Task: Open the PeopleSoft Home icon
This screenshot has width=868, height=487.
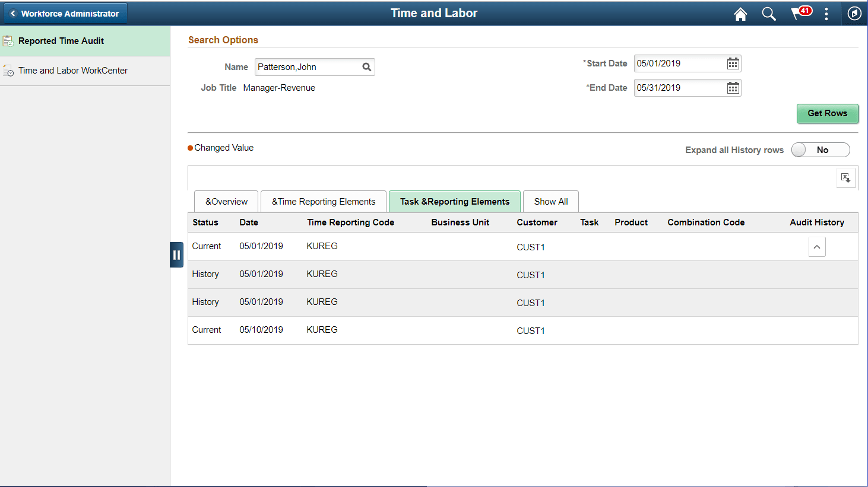Action: pos(740,13)
